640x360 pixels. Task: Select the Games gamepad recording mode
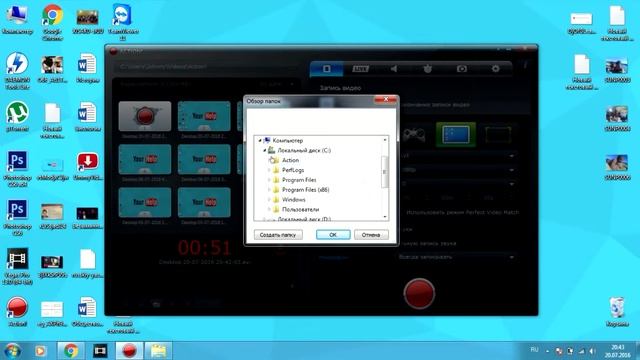click(x=414, y=135)
